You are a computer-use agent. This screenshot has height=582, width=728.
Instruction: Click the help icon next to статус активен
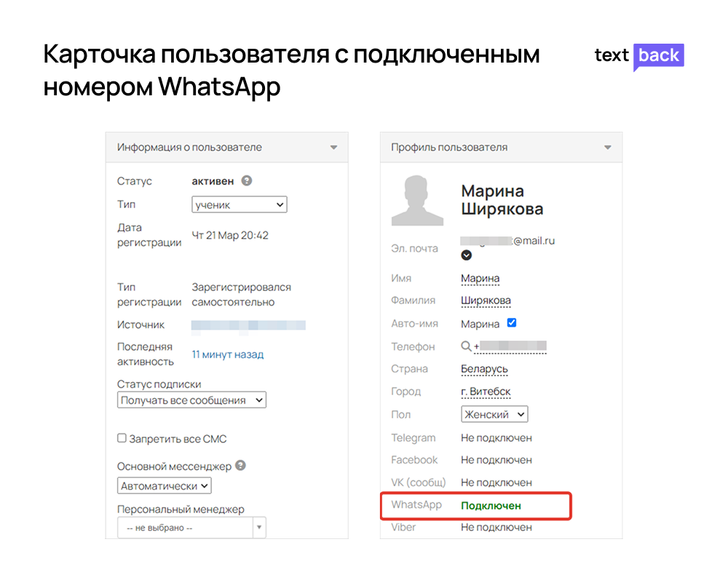[x=247, y=180]
